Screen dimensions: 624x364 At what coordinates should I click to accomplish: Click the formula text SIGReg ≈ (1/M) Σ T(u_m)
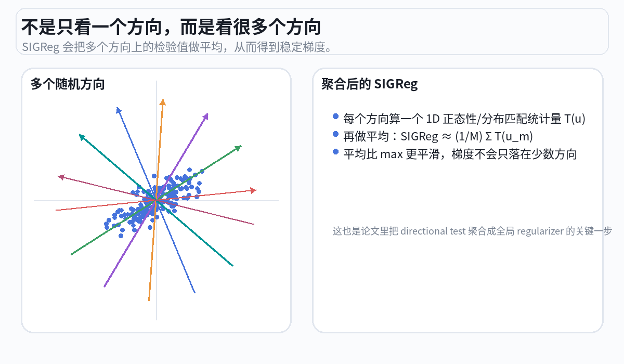click(x=467, y=136)
